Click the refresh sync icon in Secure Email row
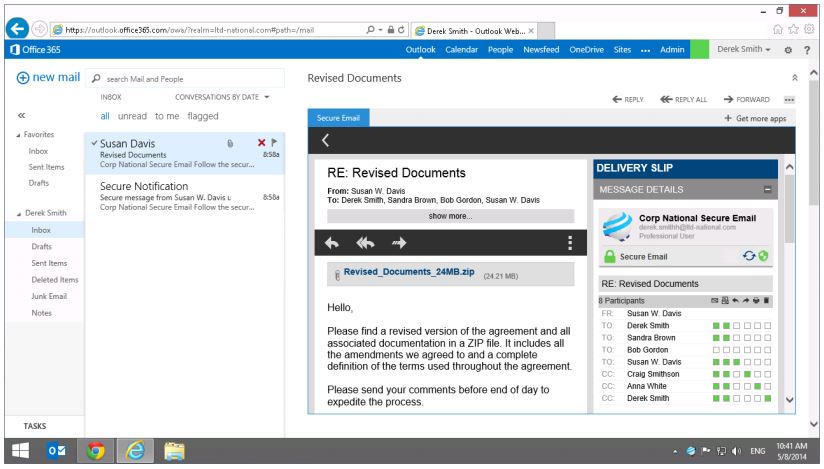Screen dimensions: 824x469 pyautogui.click(x=749, y=256)
